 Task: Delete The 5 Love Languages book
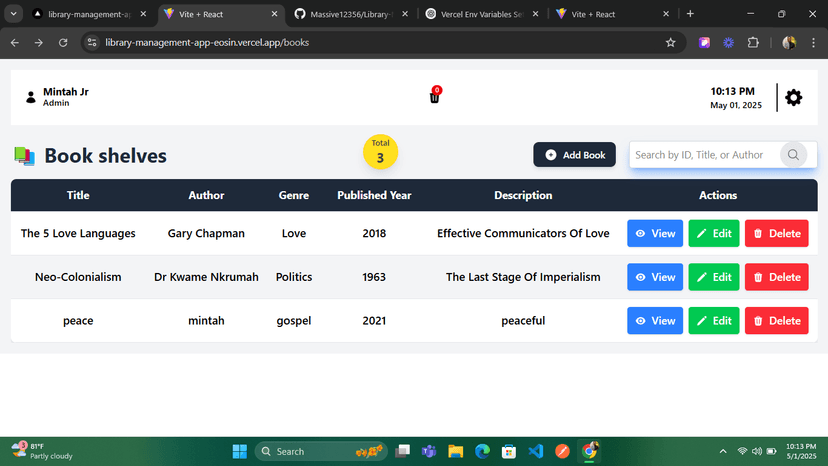tap(776, 234)
